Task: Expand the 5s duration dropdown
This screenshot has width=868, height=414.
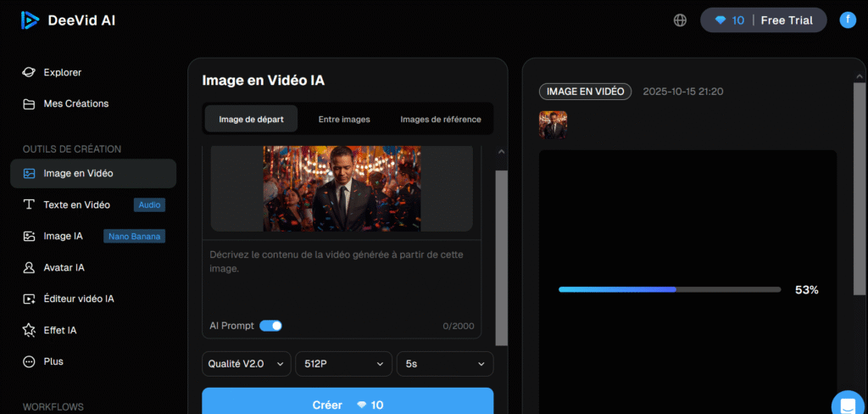Action: tap(445, 364)
